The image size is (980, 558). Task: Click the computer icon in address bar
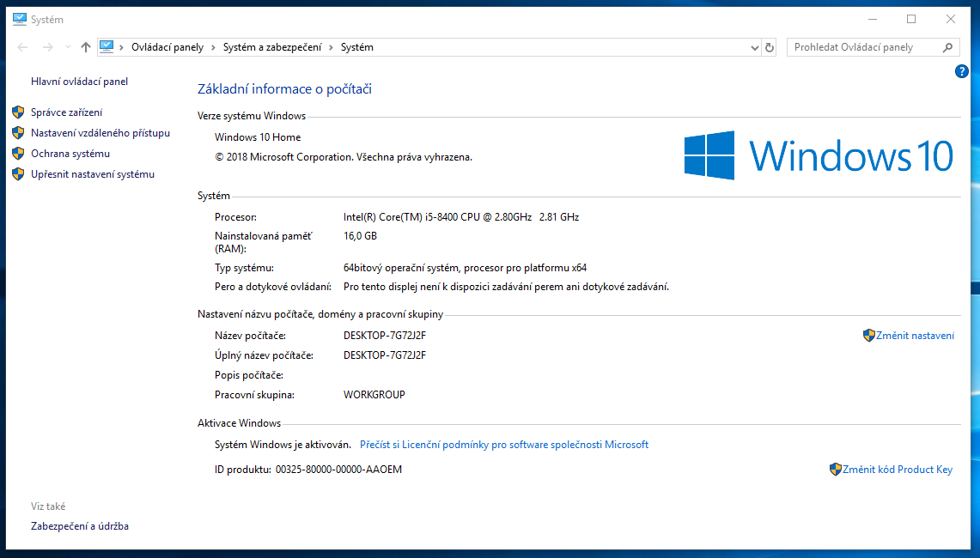tap(107, 47)
